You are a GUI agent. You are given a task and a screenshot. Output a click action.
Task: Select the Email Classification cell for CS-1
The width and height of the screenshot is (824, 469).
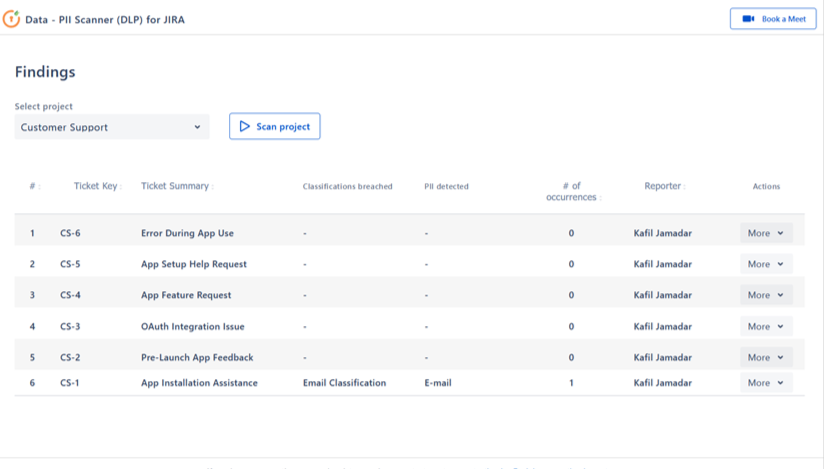click(344, 383)
